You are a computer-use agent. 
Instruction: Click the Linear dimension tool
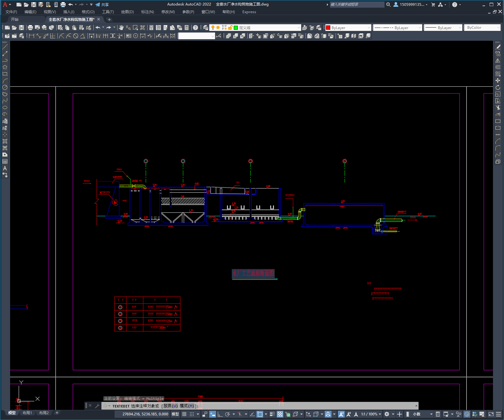(31, 36)
